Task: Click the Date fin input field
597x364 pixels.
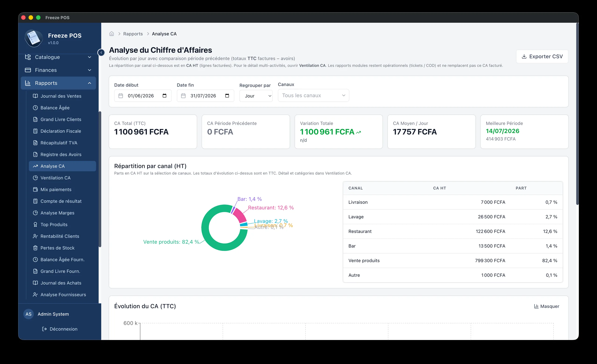Action: 205,95
